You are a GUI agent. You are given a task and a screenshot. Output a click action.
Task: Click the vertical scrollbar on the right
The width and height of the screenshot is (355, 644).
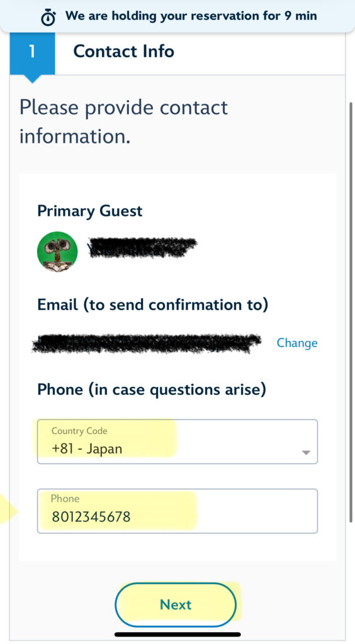[351, 312]
